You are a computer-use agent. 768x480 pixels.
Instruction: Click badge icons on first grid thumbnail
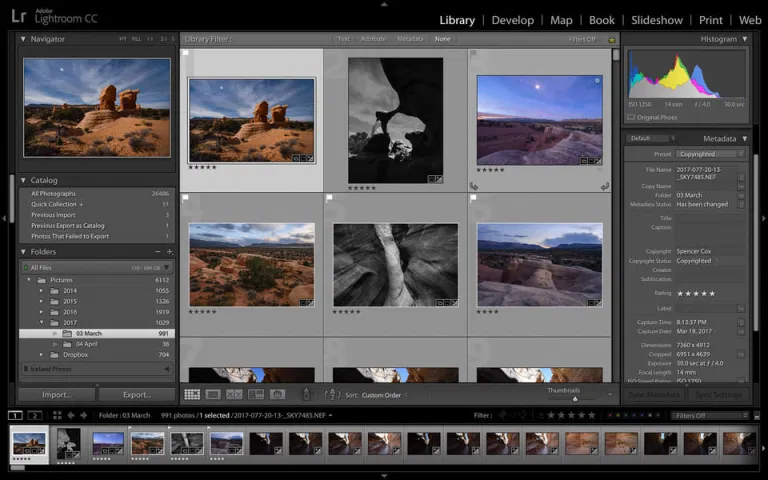(303, 158)
